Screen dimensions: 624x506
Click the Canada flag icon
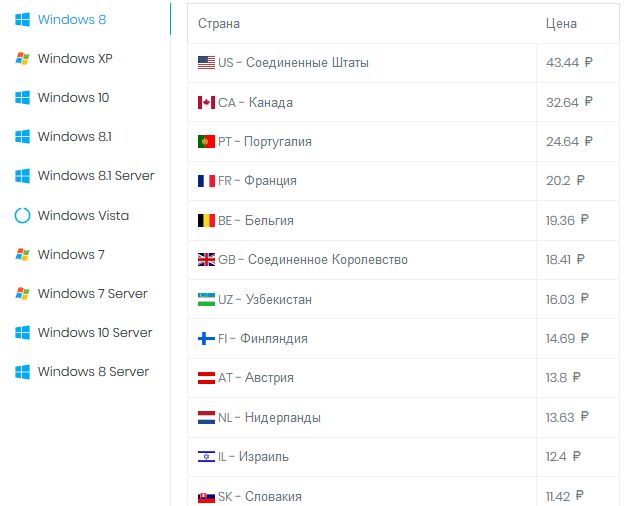coord(206,102)
